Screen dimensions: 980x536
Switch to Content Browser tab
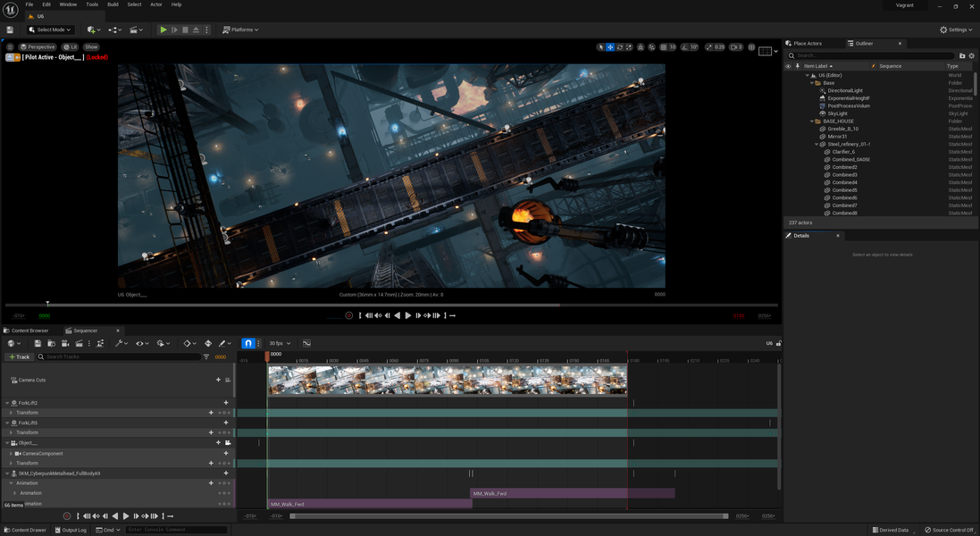(26, 331)
